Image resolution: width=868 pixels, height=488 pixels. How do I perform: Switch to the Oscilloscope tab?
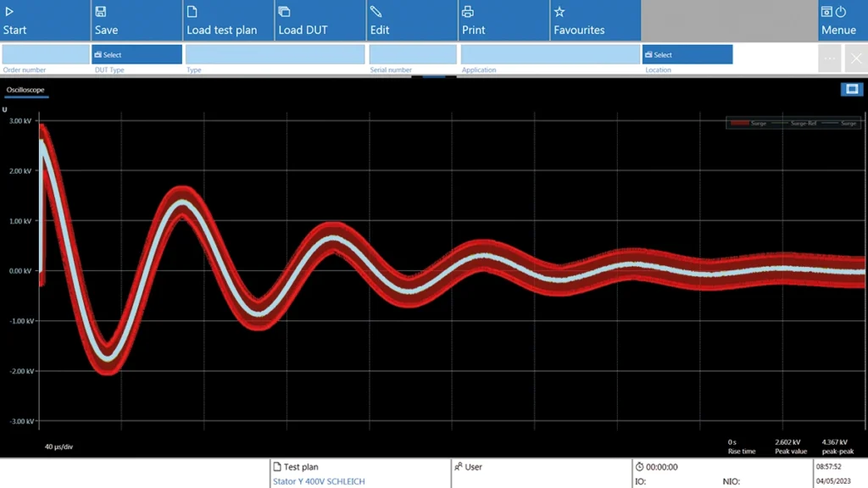click(x=25, y=90)
